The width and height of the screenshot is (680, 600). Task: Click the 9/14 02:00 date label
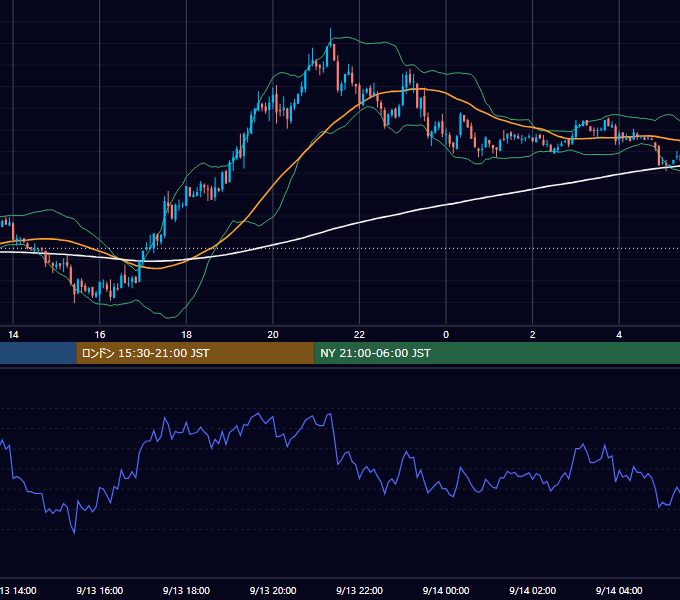[x=533, y=590]
